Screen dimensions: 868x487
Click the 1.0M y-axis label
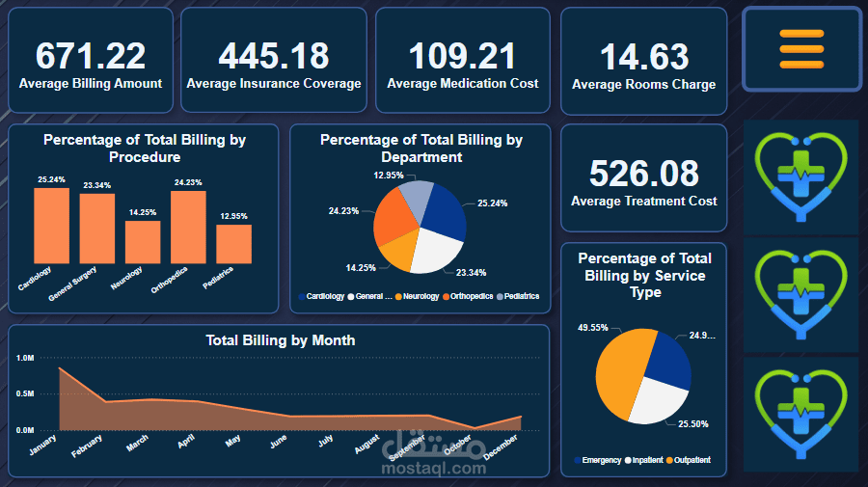(25, 358)
